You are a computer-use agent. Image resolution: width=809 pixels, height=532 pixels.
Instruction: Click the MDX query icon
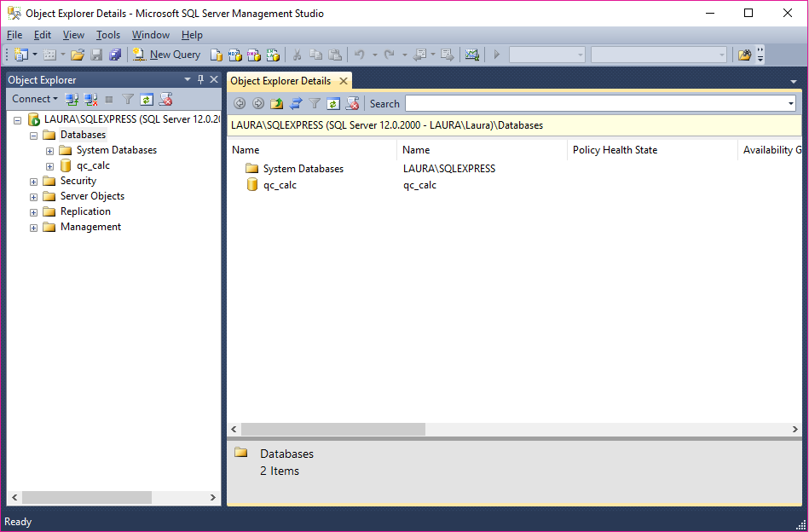click(x=235, y=55)
